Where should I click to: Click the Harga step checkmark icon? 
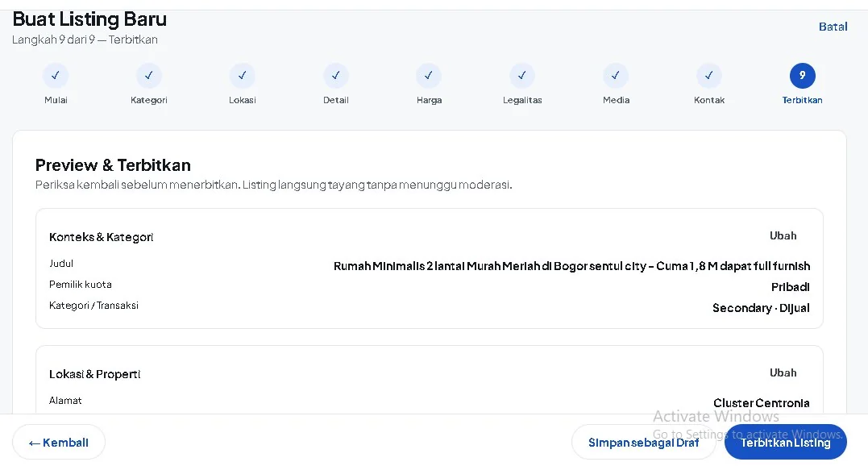(429, 76)
